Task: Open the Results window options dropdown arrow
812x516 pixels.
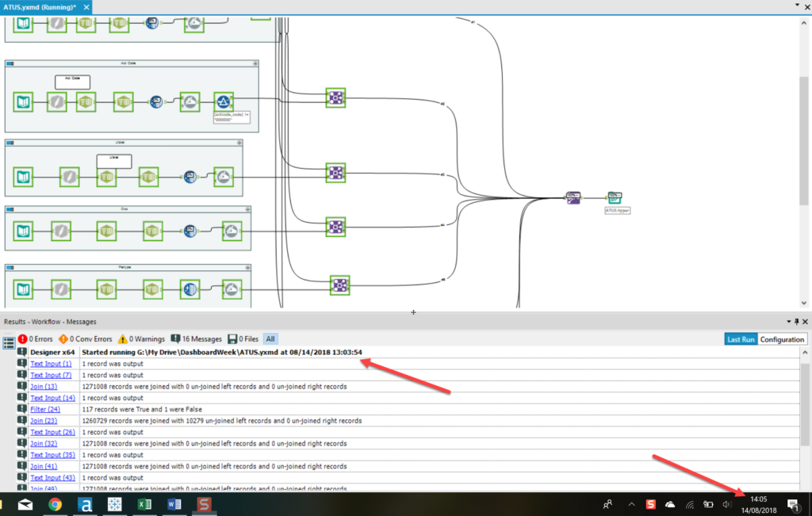Action: [789, 321]
